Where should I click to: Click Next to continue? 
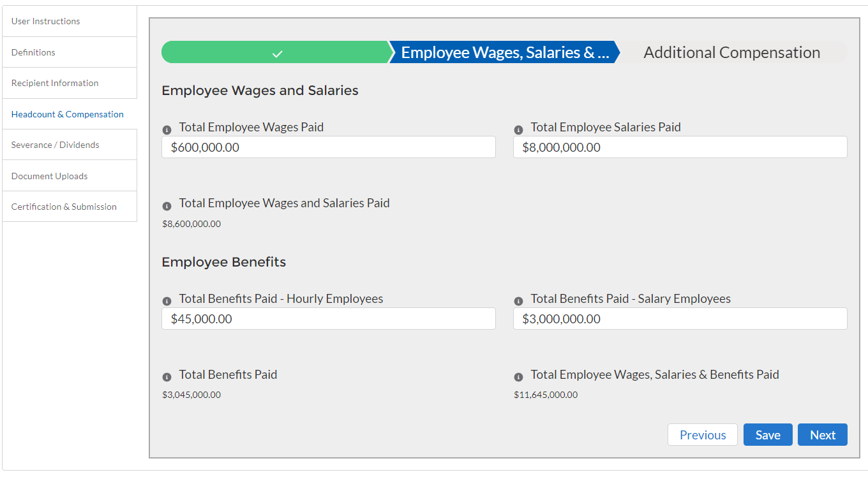click(822, 435)
